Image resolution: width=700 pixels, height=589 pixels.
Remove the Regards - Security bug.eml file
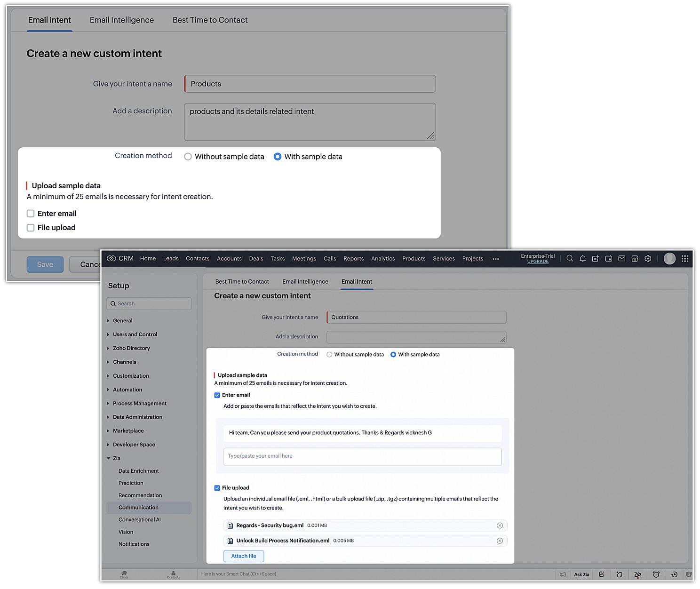(500, 525)
